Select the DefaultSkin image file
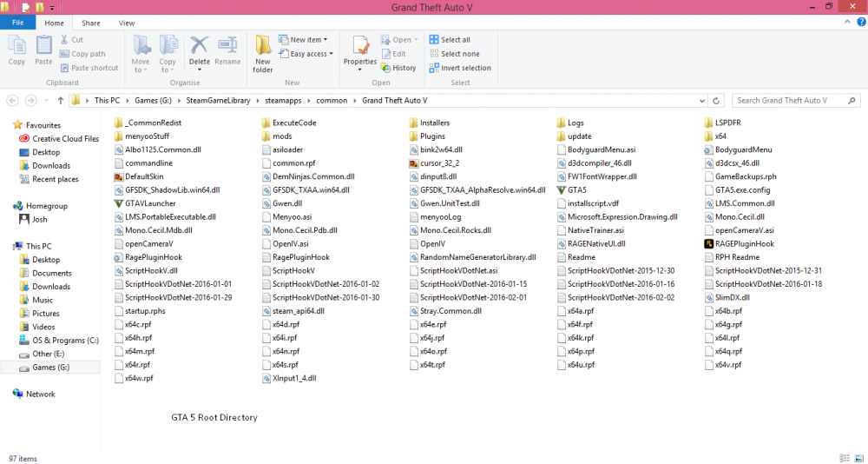 pos(139,177)
